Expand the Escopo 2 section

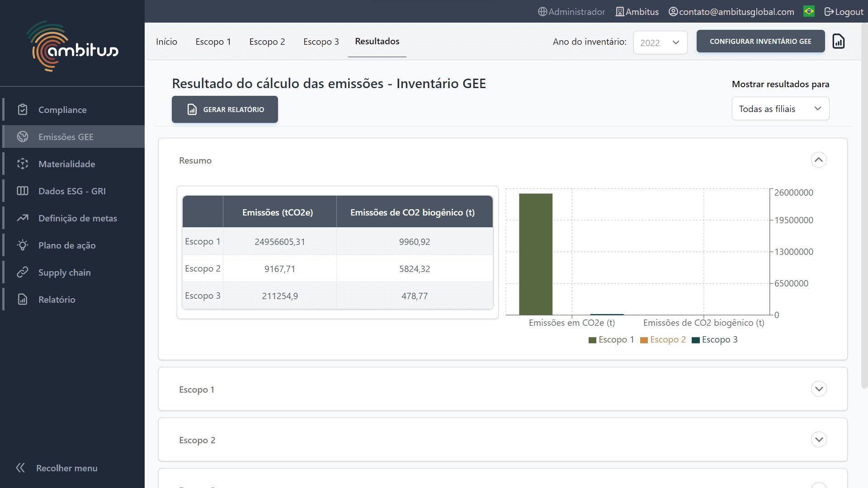coord(819,440)
